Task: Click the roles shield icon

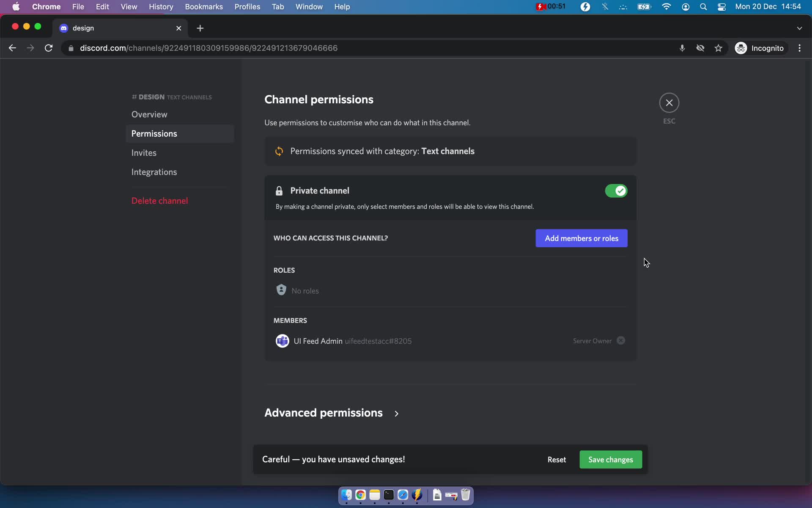Action: pyautogui.click(x=281, y=290)
